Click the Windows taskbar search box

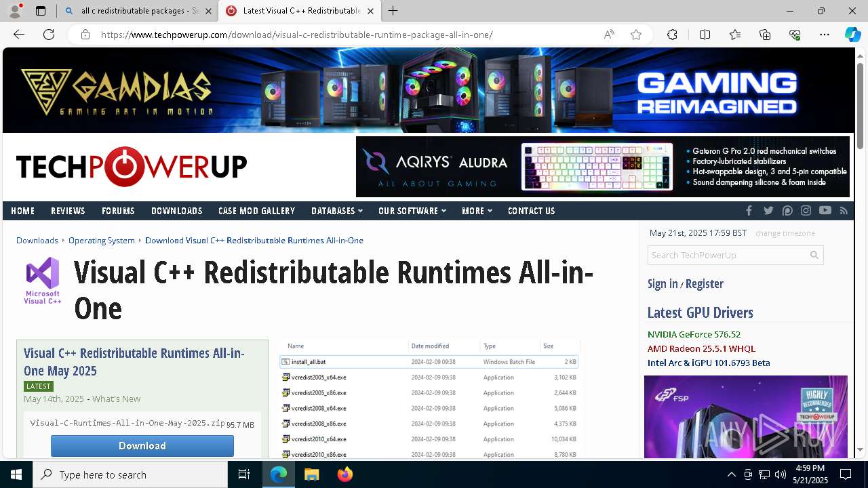(x=130, y=474)
